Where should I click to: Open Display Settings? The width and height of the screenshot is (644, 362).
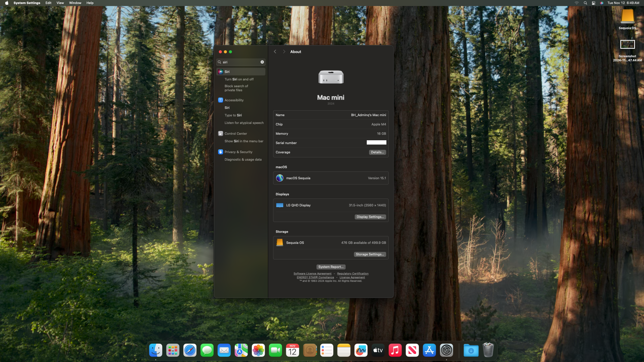tap(370, 217)
